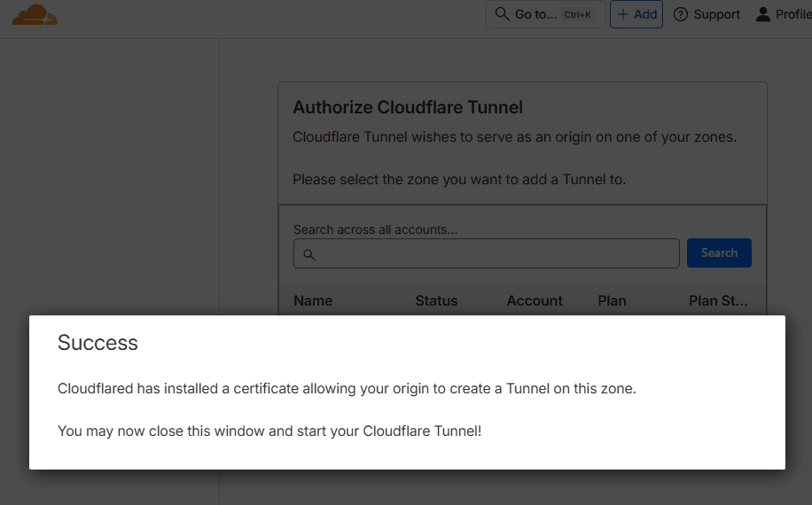The width and height of the screenshot is (812, 505).
Task: Open the Go to... quick search
Action: point(536,14)
